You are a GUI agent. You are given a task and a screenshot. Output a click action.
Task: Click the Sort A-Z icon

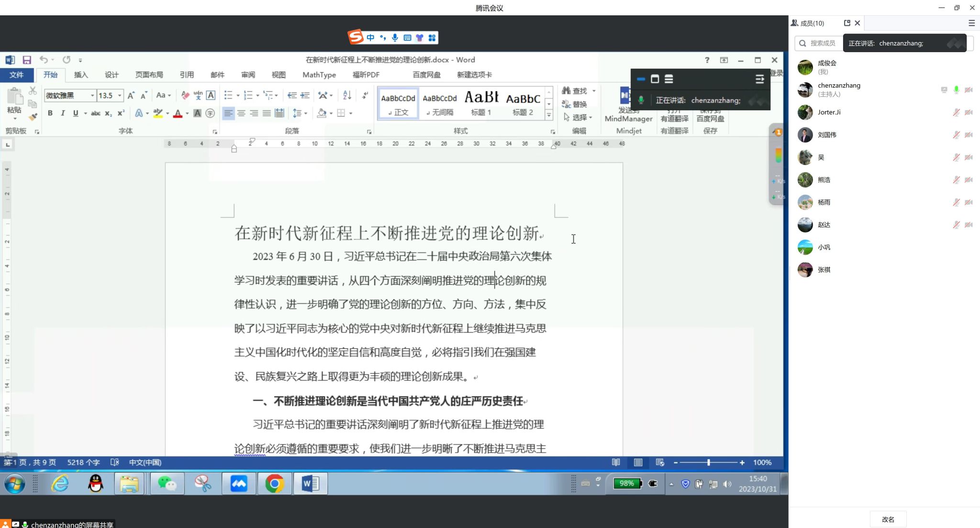[347, 95]
